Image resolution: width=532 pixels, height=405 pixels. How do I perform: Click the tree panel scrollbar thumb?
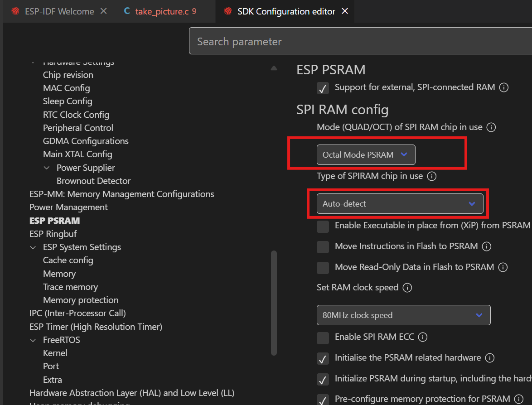[274, 303]
